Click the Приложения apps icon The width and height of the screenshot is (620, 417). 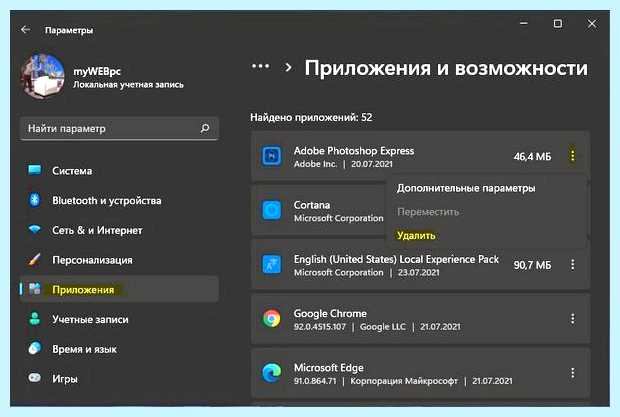[x=35, y=289]
